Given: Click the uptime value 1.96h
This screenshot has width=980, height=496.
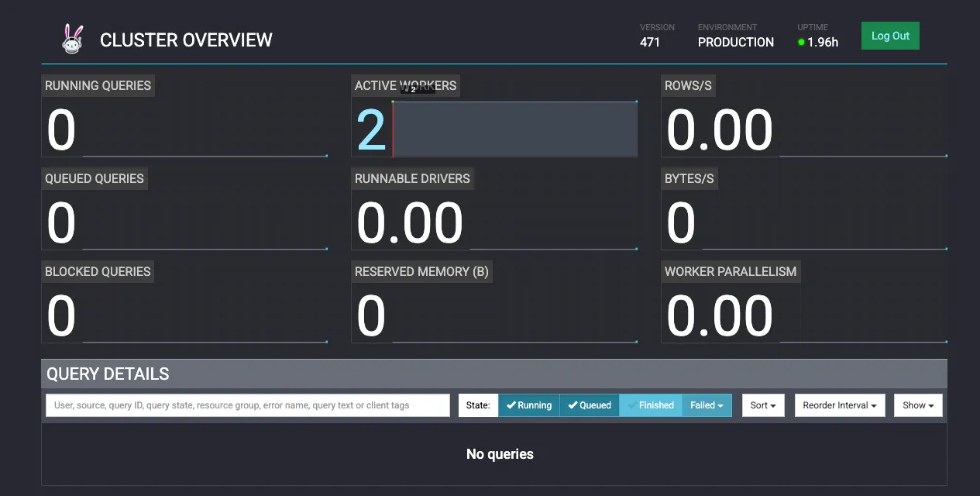Looking at the screenshot, I should coord(823,43).
